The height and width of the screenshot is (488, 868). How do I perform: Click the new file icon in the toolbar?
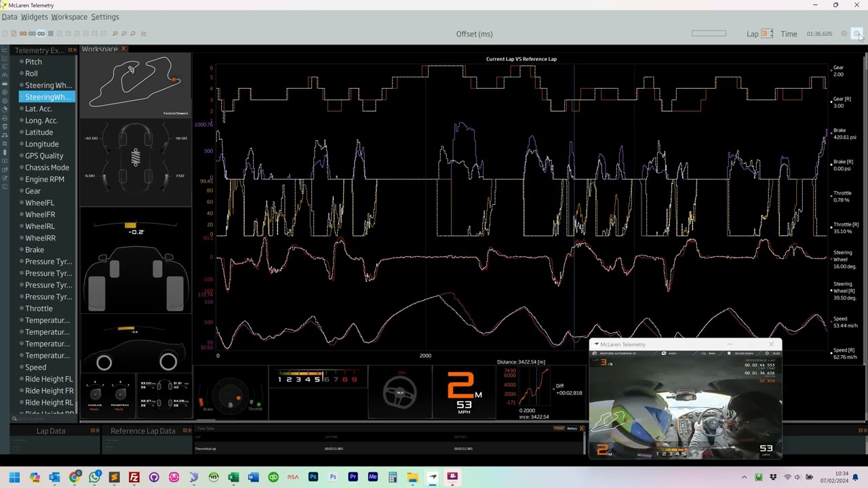(5, 33)
